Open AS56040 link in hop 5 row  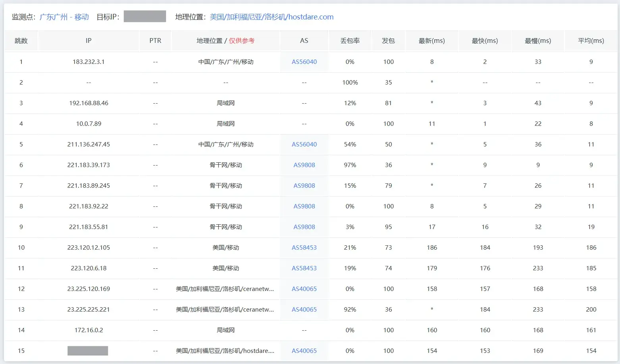point(304,144)
